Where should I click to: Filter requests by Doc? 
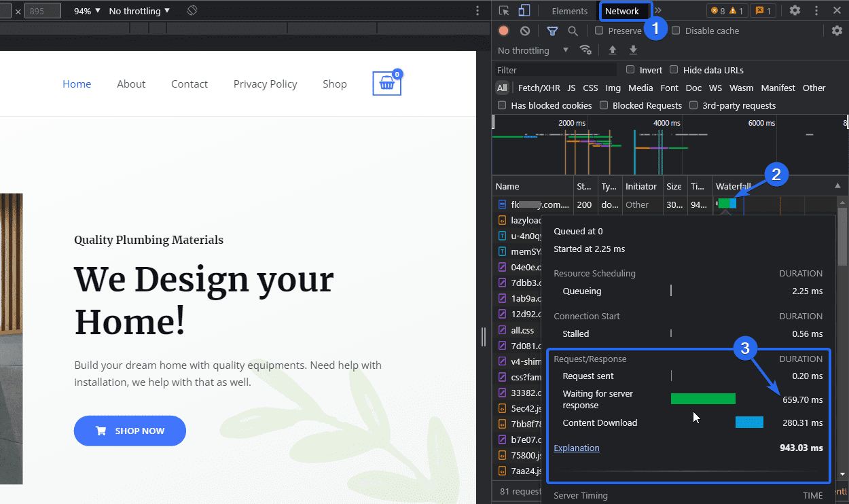(x=693, y=88)
